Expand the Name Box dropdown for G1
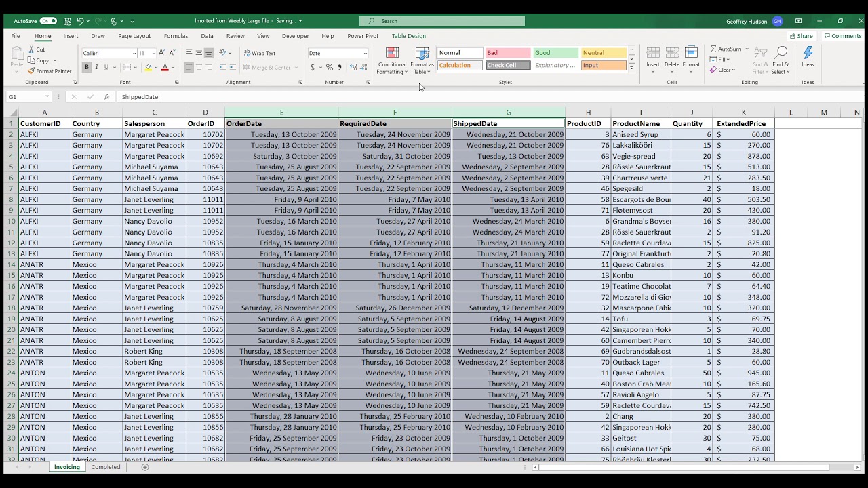Image resolution: width=868 pixels, height=488 pixels. [47, 97]
